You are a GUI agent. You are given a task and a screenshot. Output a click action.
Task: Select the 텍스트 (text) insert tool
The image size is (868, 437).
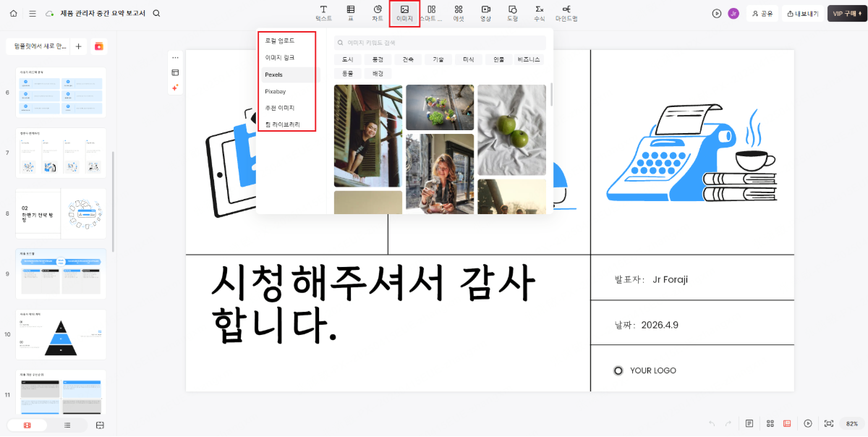click(x=323, y=13)
